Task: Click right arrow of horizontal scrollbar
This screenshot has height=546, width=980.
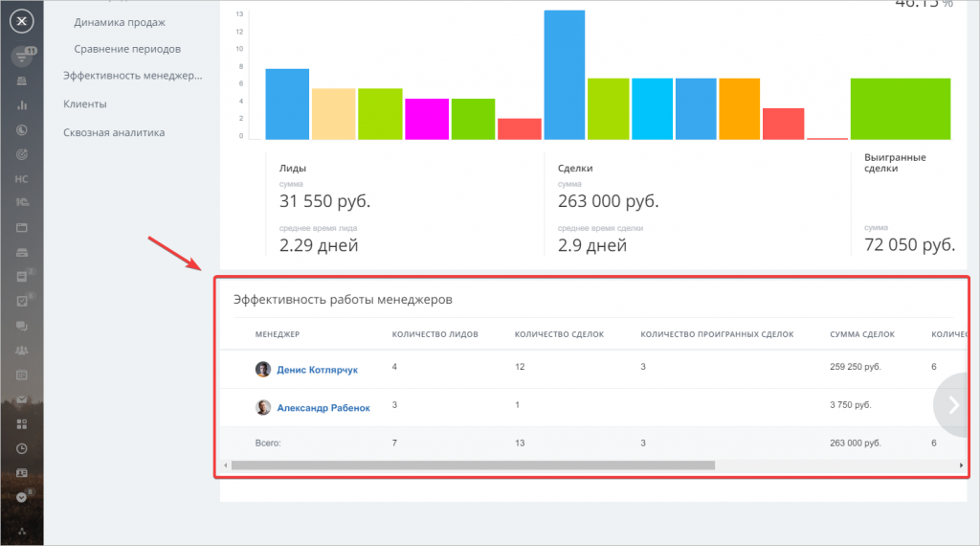Action: click(961, 466)
